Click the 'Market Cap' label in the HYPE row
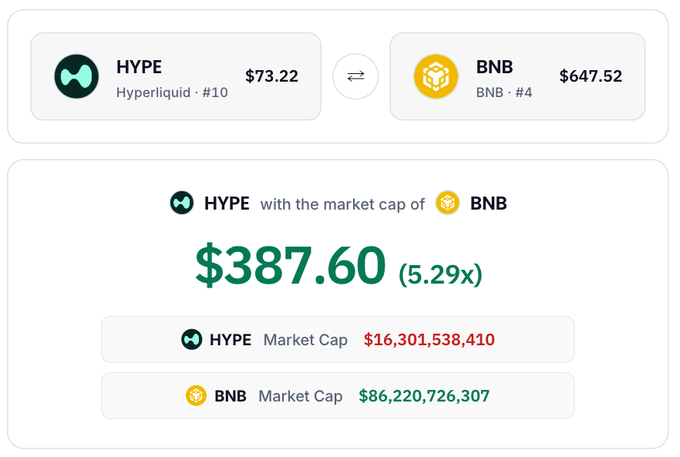680x457 pixels. (x=305, y=340)
